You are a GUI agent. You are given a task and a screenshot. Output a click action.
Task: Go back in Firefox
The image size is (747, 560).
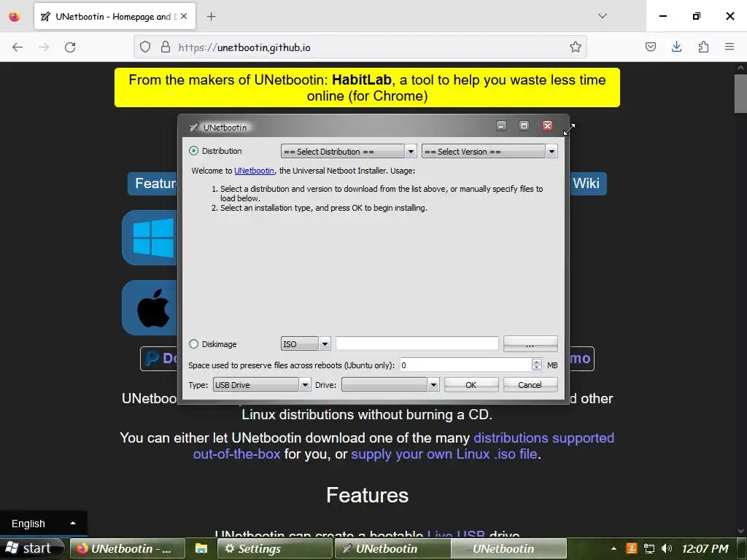point(18,47)
